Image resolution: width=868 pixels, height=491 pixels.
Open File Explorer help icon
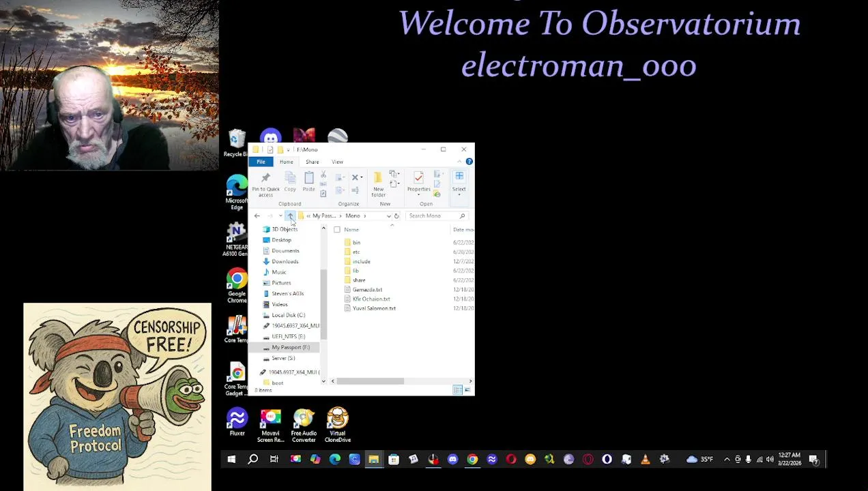pos(469,162)
